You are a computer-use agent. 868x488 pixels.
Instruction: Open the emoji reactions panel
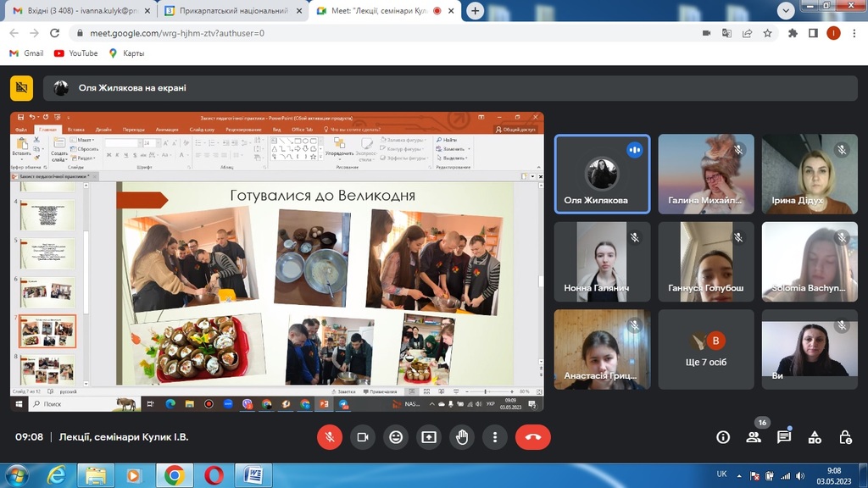point(396,437)
